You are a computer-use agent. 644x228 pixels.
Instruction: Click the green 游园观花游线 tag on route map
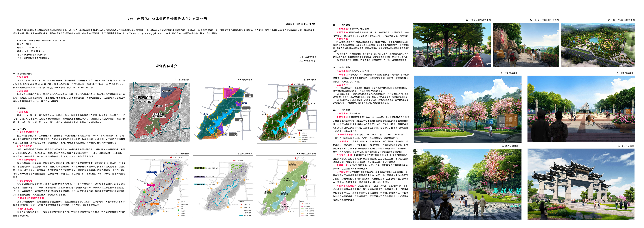tap(199, 168)
